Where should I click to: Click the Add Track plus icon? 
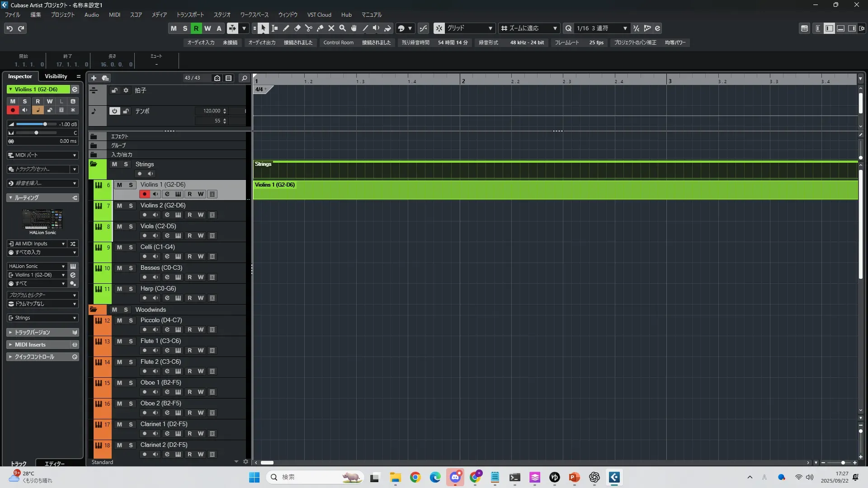coord(94,78)
